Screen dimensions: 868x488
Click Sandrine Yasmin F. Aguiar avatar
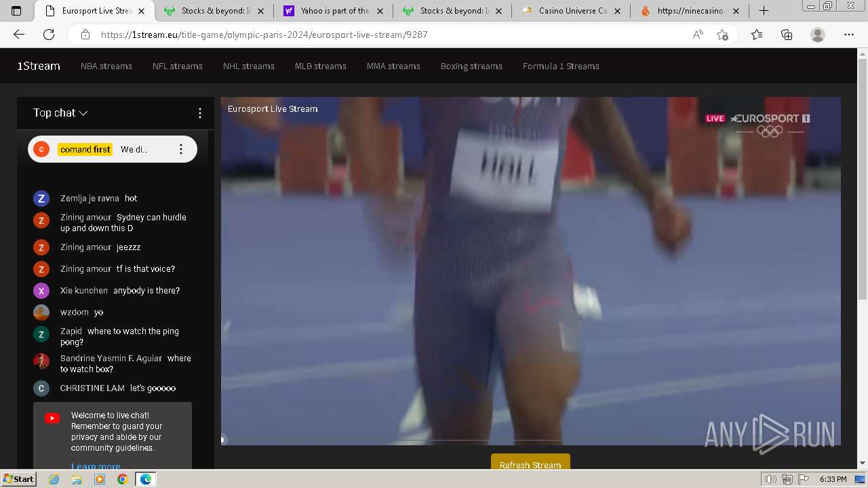pyautogui.click(x=41, y=361)
